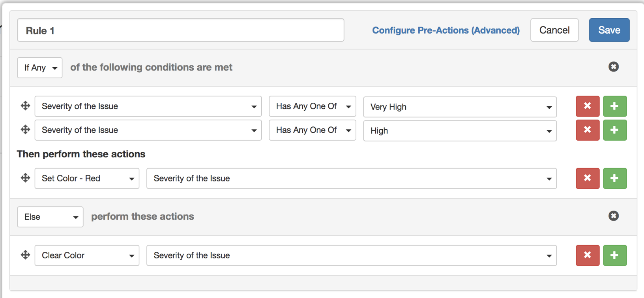The image size is (644, 298).
Task: Save the rule
Action: coord(609,30)
